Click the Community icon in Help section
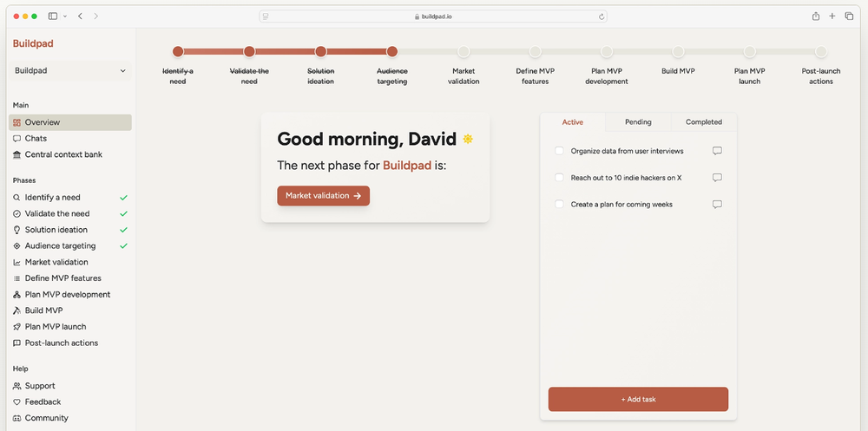 tap(16, 418)
